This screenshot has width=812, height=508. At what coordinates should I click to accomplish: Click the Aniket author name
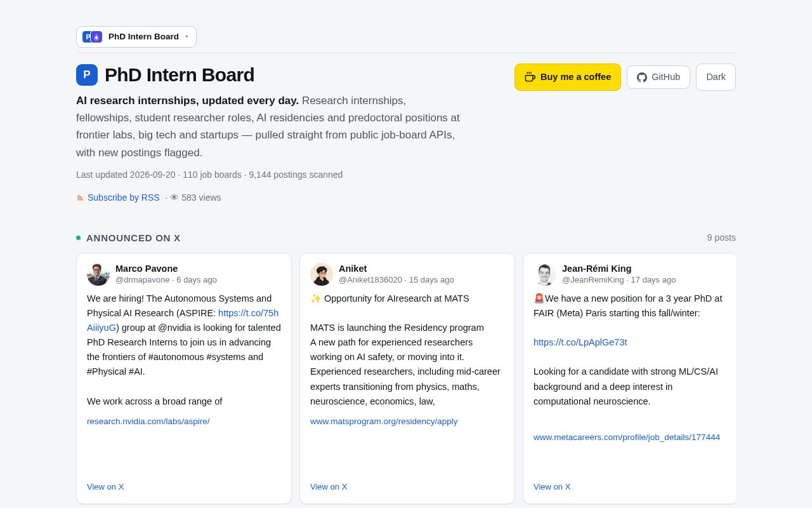(353, 269)
